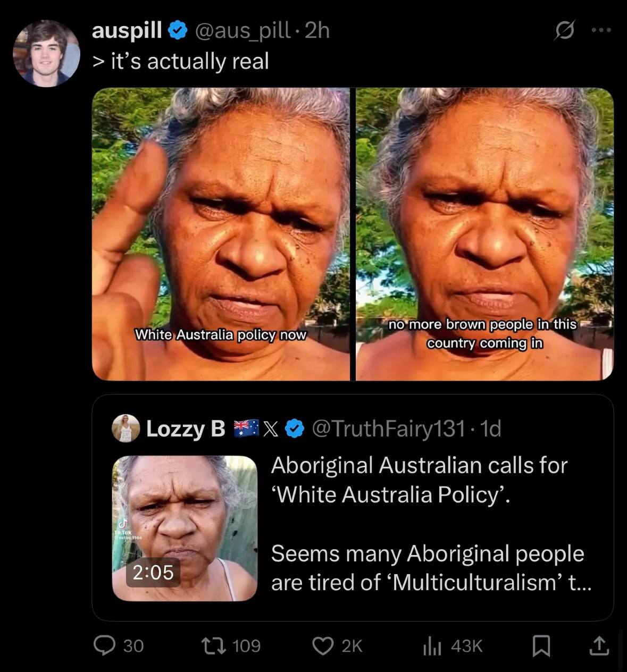Open the auspill profile avatar
The image size is (627, 672).
[46, 53]
